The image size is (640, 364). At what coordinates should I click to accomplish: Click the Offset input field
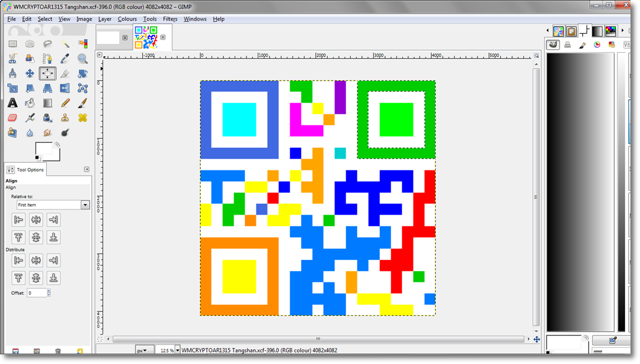(x=37, y=293)
